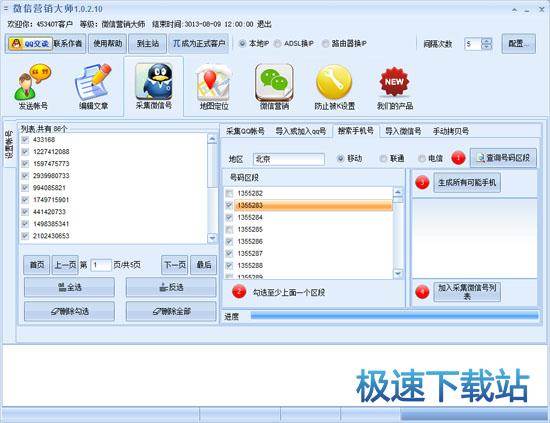Image resolution: width=550 pixels, height=423 pixels.
Task: Toggle checkbox for segment 1355288
Action: coord(229,265)
